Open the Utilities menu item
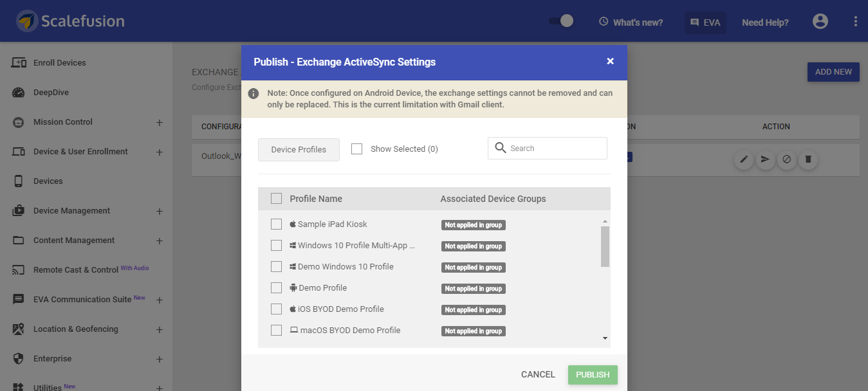This screenshot has width=868, height=391. (x=48, y=388)
